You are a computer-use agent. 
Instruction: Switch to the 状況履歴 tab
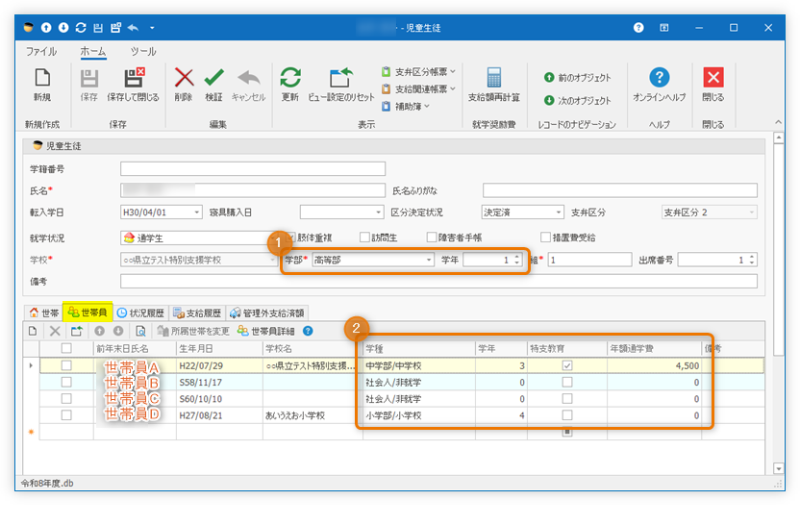pos(140,313)
